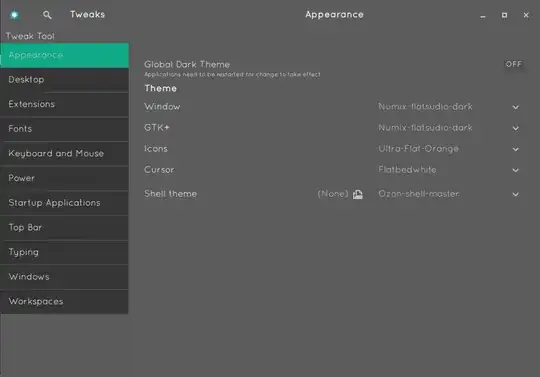The height and width of the screenshot is (377, 540).
Task: Open the Shell theme dropdown
Action: point(449,194)
